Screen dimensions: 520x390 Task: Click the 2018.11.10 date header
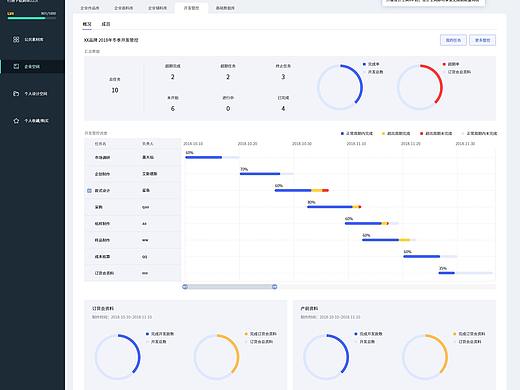coord(356,144)
